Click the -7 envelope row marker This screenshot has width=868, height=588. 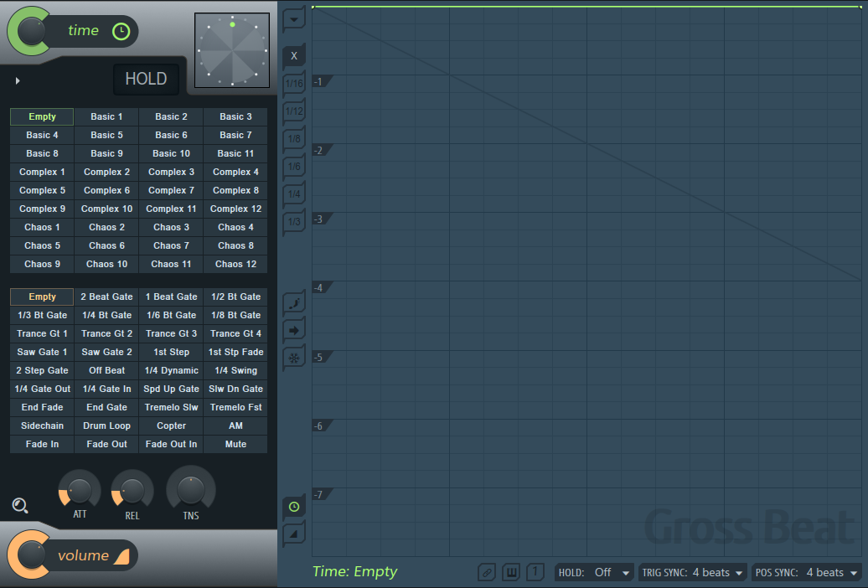tap(321, 494)
